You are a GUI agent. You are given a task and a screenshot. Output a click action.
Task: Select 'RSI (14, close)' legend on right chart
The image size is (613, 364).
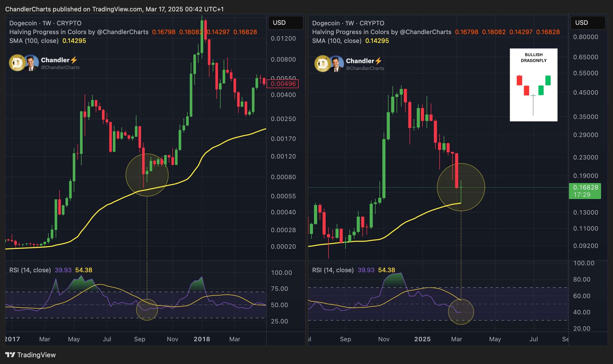point(333,270)
